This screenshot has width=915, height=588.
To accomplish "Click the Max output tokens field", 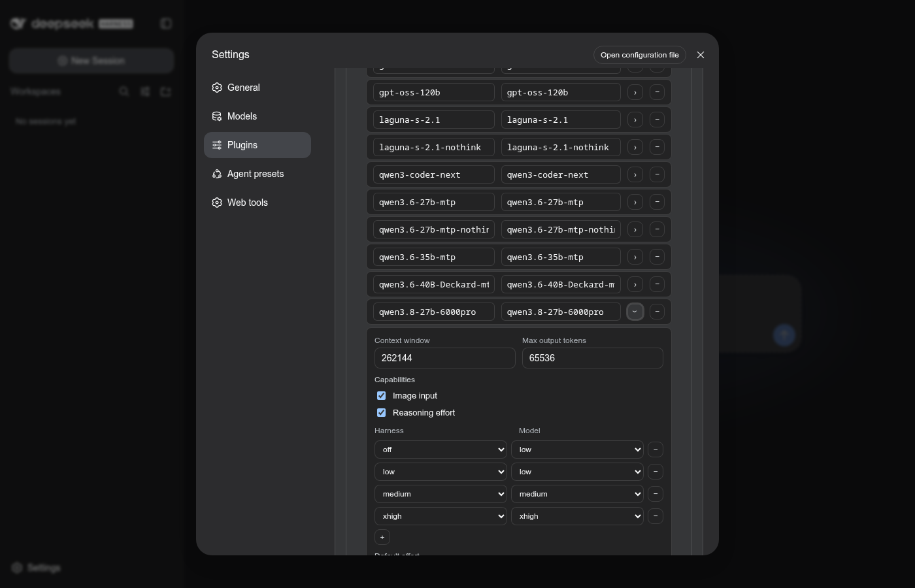I will coord(593,358).
